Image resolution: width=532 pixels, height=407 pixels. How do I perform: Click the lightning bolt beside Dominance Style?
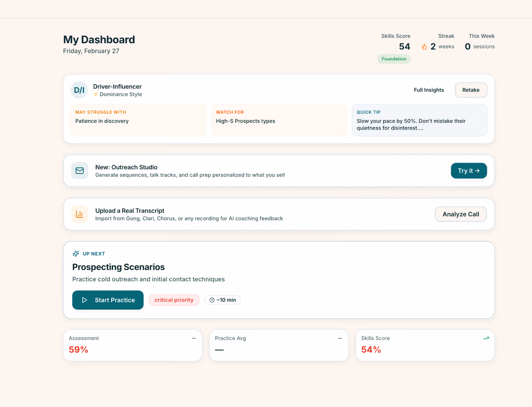click(96, 94)
